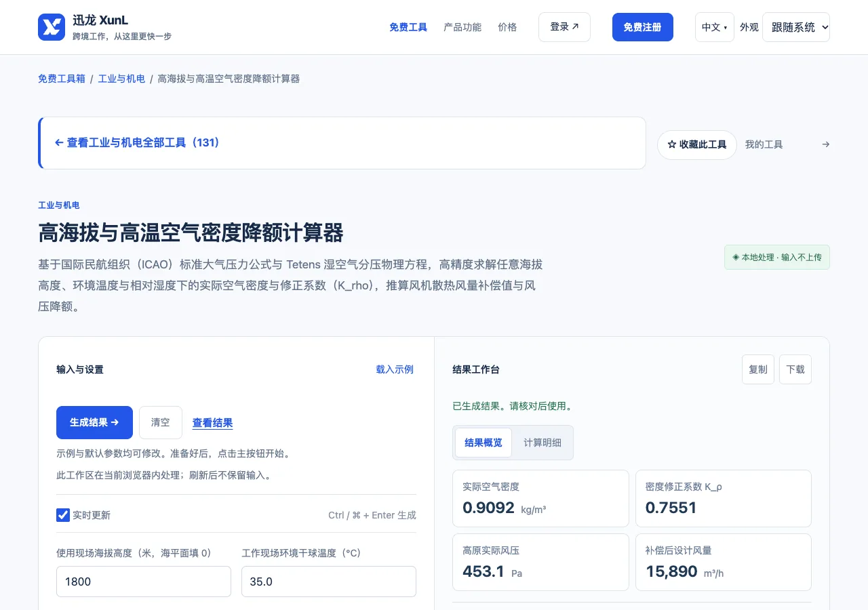Open 产品功能 in the top navigation

462,27
